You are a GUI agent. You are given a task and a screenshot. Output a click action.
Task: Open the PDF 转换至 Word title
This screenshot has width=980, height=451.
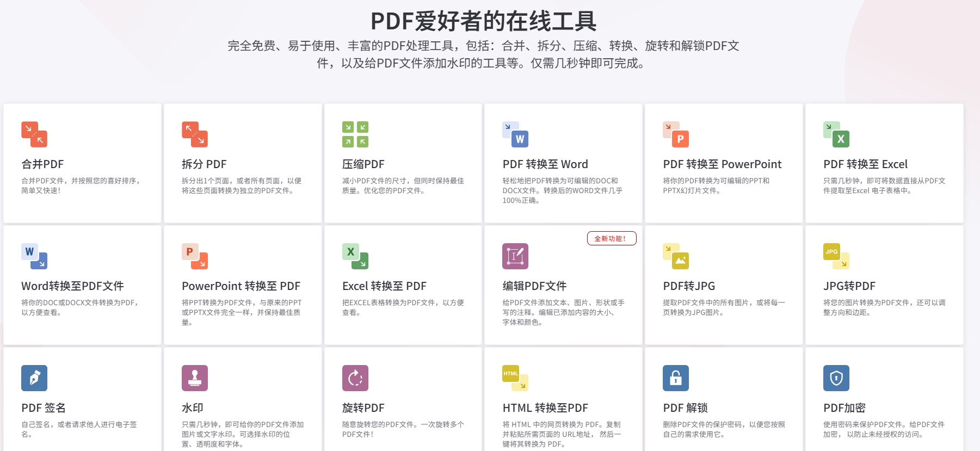[x=545, y=164]
